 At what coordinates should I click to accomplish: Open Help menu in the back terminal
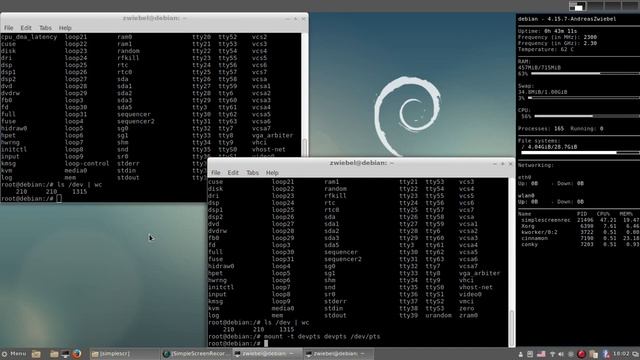click(x=65, y=28)
